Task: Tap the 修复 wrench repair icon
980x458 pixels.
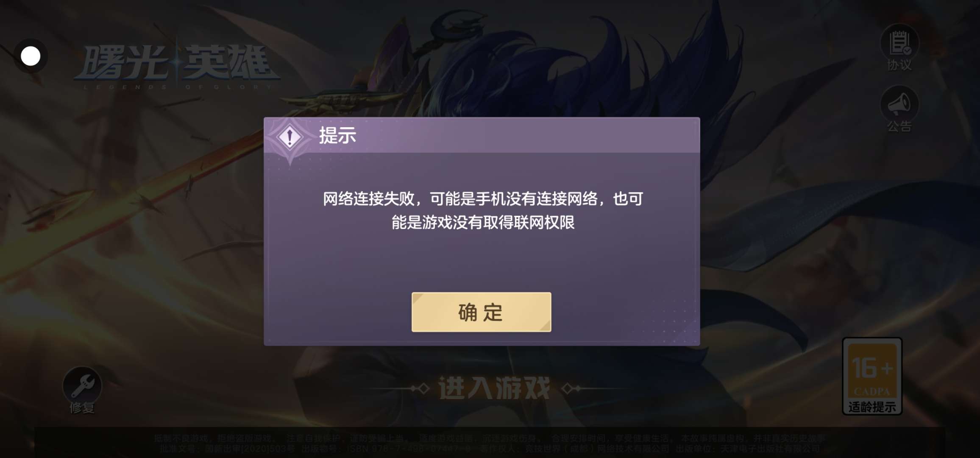Action: (82, 385)
